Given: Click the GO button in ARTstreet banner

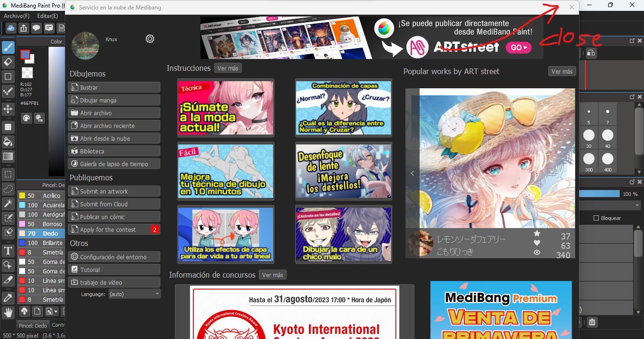Looking at the screenshot, I should pyautogui.click(x=519, y=48).
